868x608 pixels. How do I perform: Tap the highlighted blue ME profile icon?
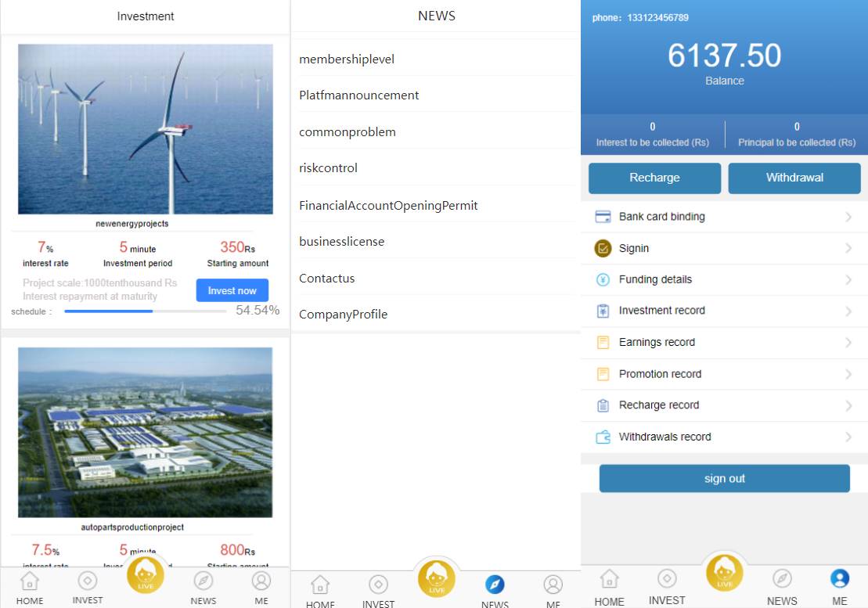839,579
